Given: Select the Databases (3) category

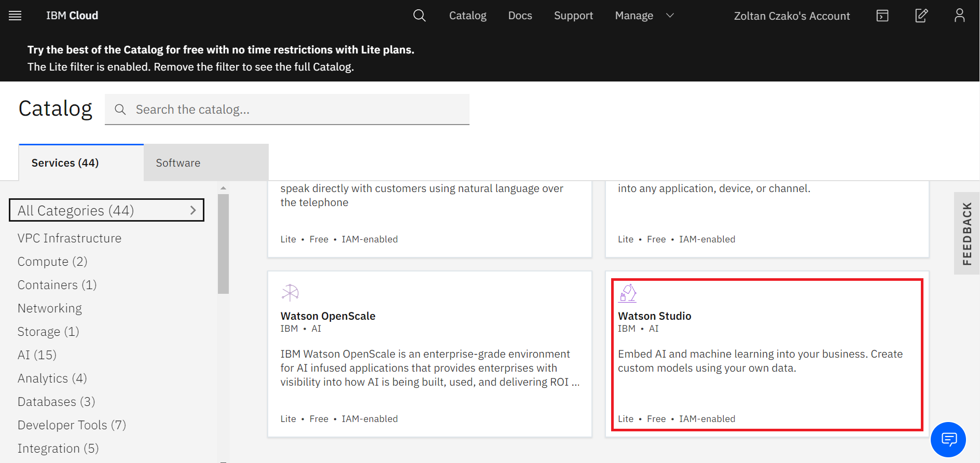Looking at the screenshot, I should tap(57, 402).
